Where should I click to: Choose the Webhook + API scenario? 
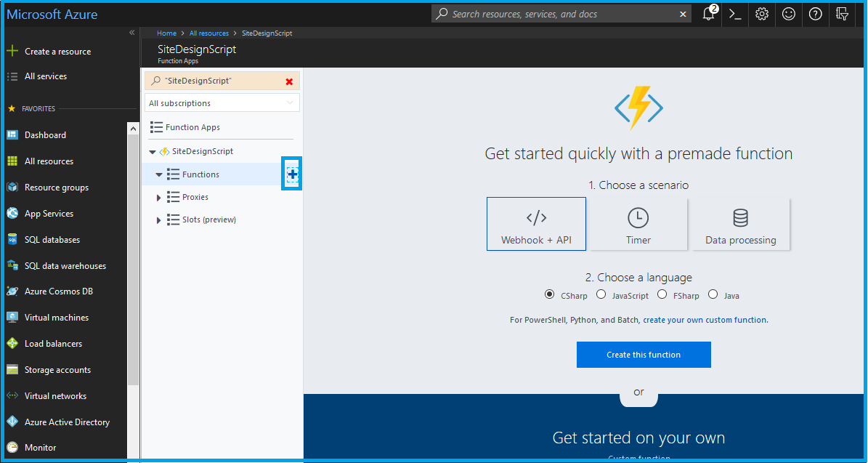tap(536, 224)
